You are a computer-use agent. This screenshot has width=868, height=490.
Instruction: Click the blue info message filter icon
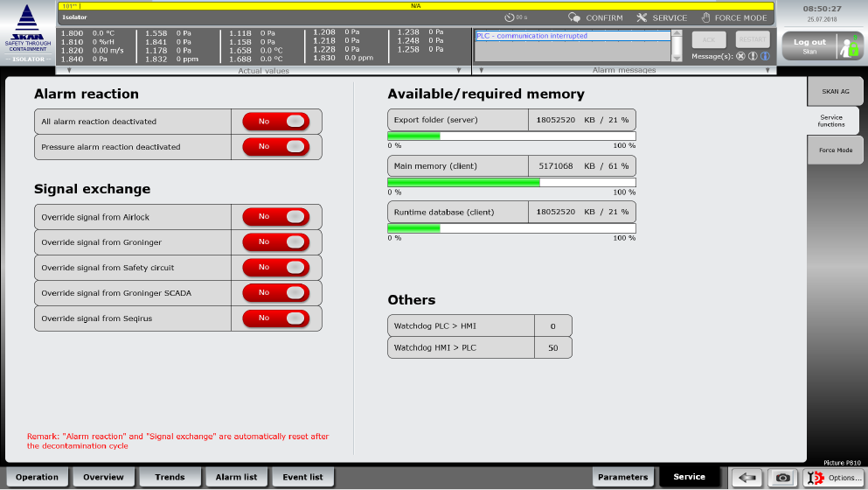[765, 56]
